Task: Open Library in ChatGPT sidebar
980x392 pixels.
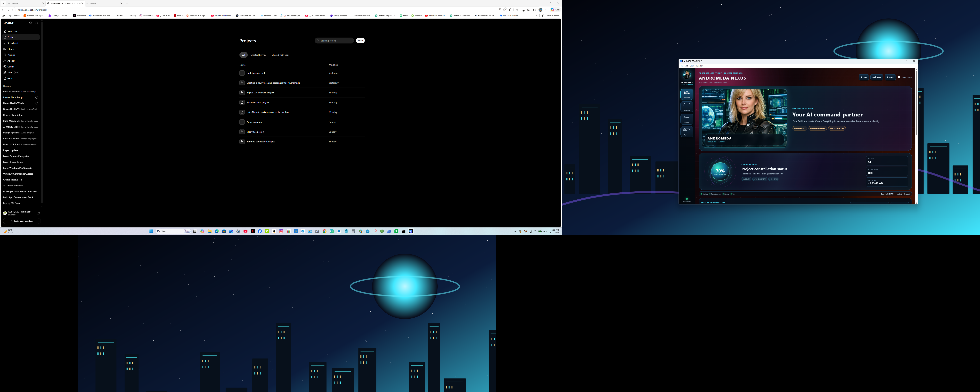Action: pyautogui.click(x=21, y=49)
